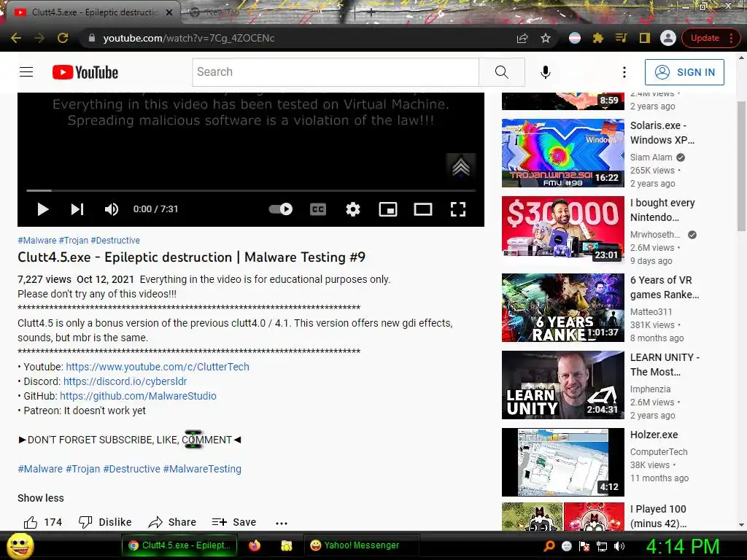The width and height of the screenshot is (747, 560).
Task: Click the address bar URL
Action: click(x=189, y=38)
